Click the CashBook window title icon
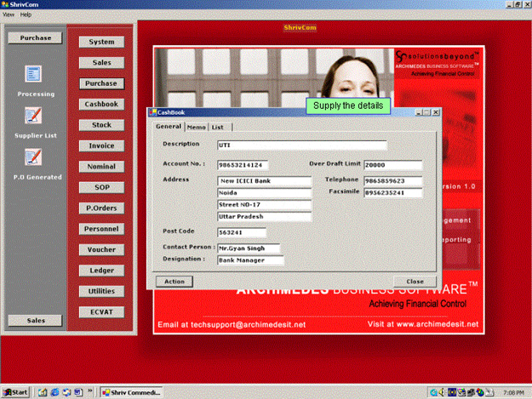 pos(152,111)
